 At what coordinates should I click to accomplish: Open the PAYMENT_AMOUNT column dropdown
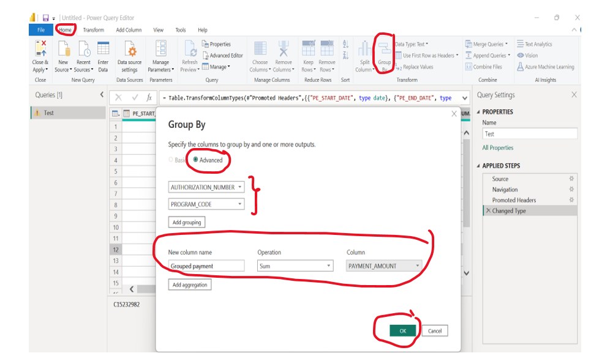coord(384,266)
